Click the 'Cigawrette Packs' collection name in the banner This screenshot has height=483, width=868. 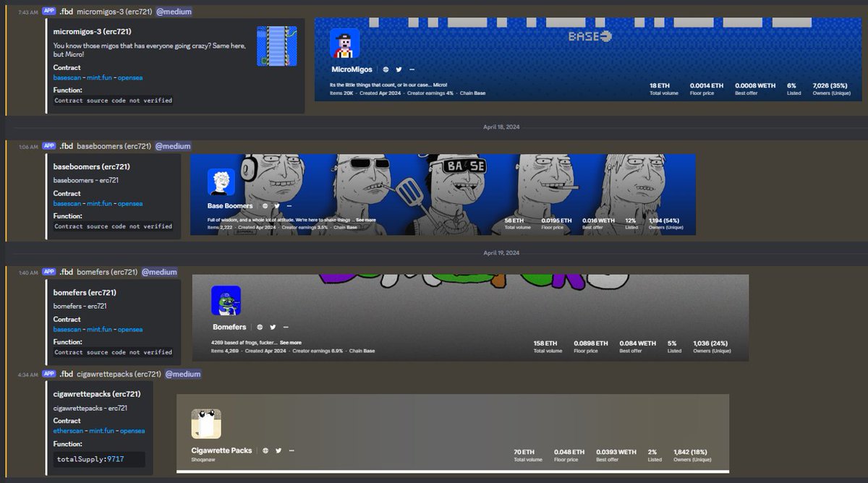(x=222, y=450)
